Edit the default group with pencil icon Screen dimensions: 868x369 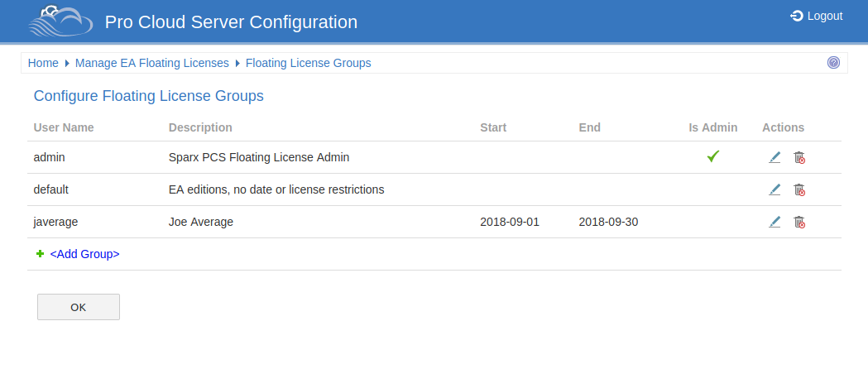tap(774, 189)
